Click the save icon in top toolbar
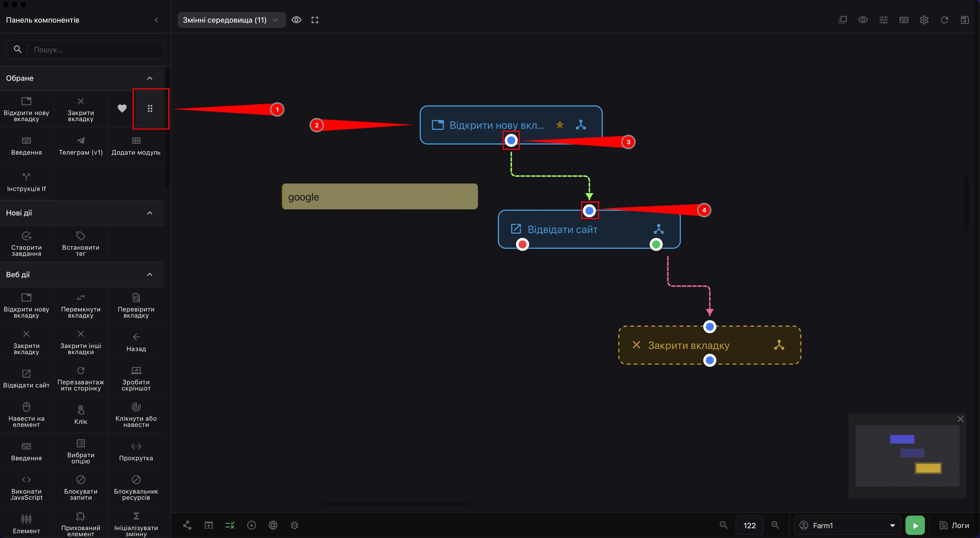980x538 pixels. click(x=964, y=20)
